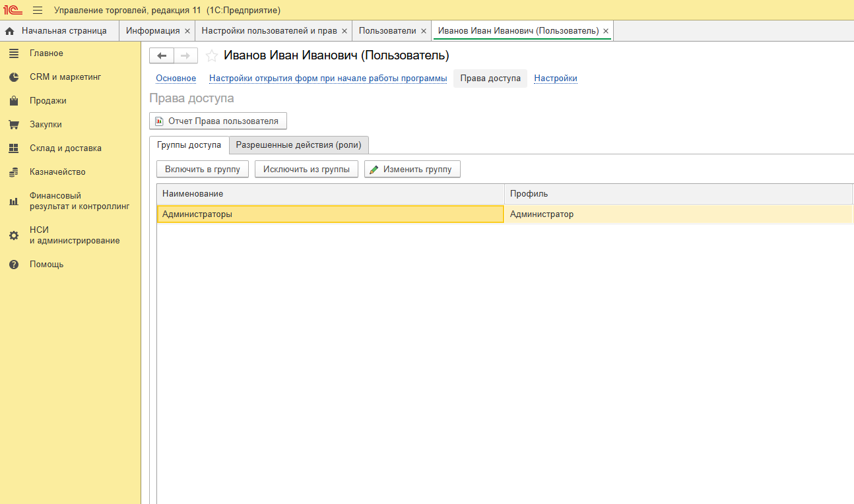The width and height of the screenshot is (854, 504).
Task: Open НСИ и администрирование section
Action: (74, 236)
